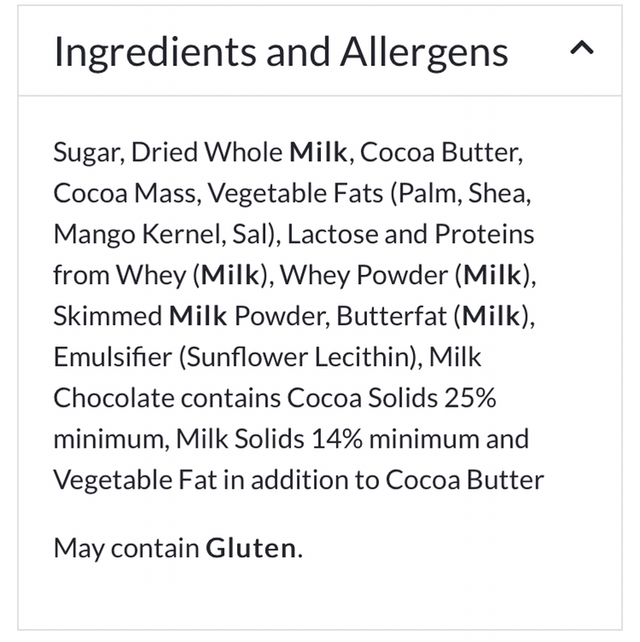Click the "Ingredients and Allergens" heading text
The width and height of the screenshot is (640, 642).
pyautogui.click(x=280, y=52)
